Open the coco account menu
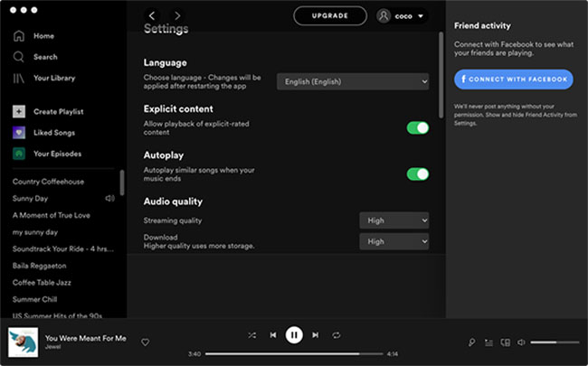Image resolution: width=588 pixels, height=366 pixels. click(403, 16)
